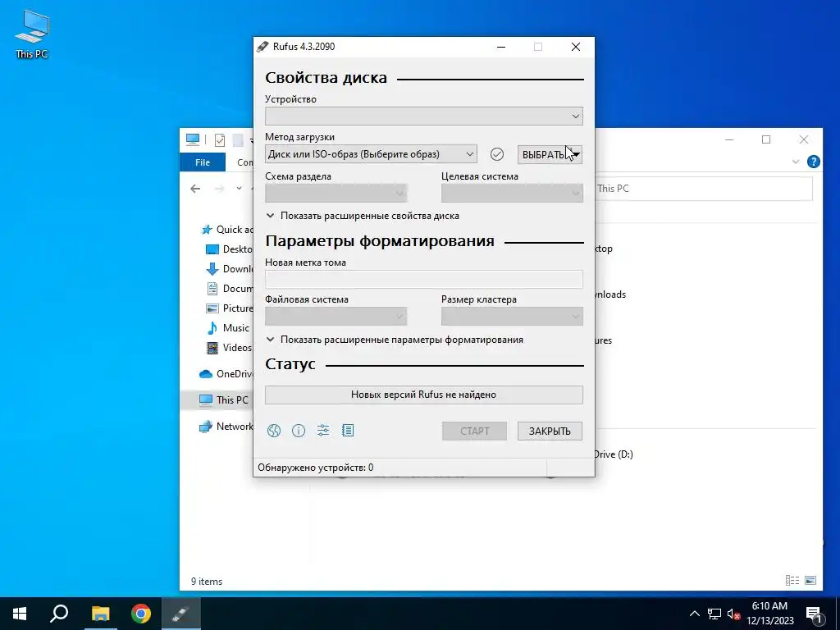Screen dimensions: 840x630
Task: Open Explorer help question mark icon
Action: 813,162
